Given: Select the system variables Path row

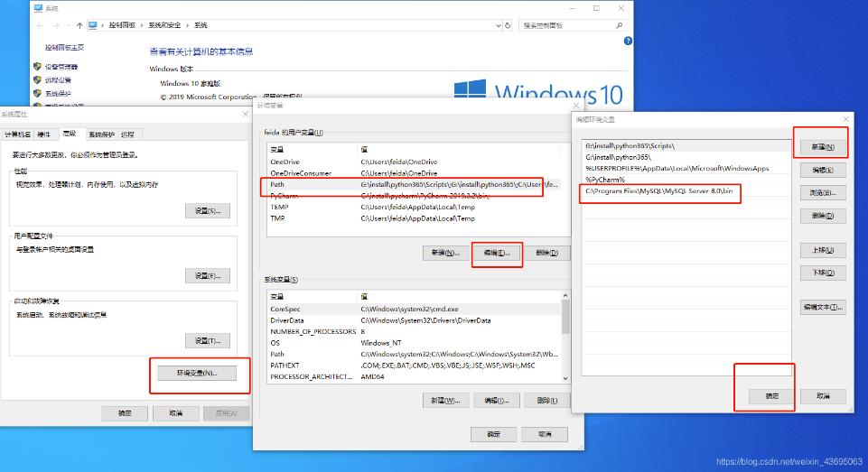Looking at the screenshot, I should tap(414, 354).
